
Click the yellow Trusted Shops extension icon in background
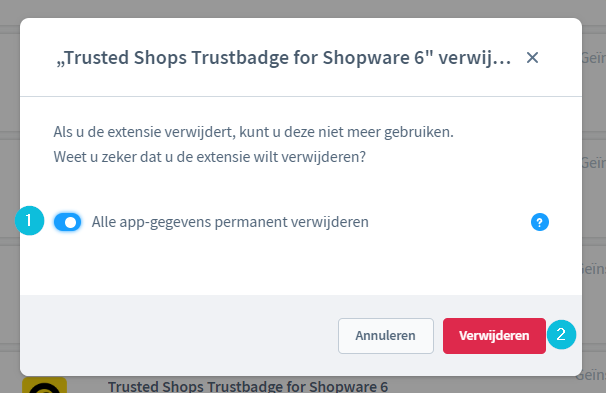coord(44,385)
